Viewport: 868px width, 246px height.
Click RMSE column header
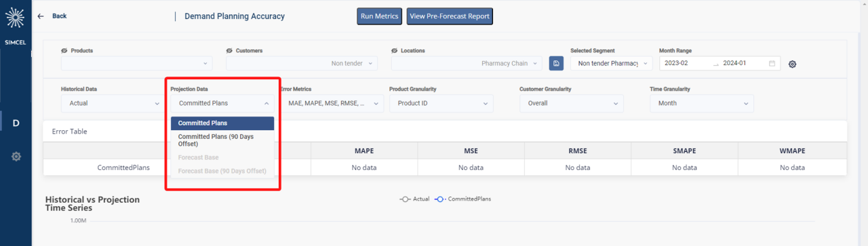point(577,150)
